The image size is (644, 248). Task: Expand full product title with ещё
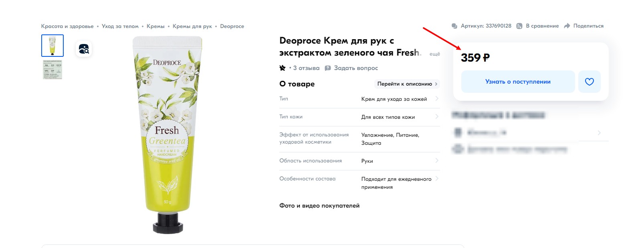click(x=435, y=54)
